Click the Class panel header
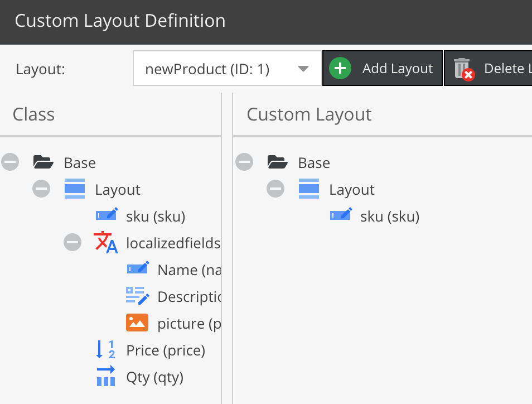 click(x=33, y=114)
